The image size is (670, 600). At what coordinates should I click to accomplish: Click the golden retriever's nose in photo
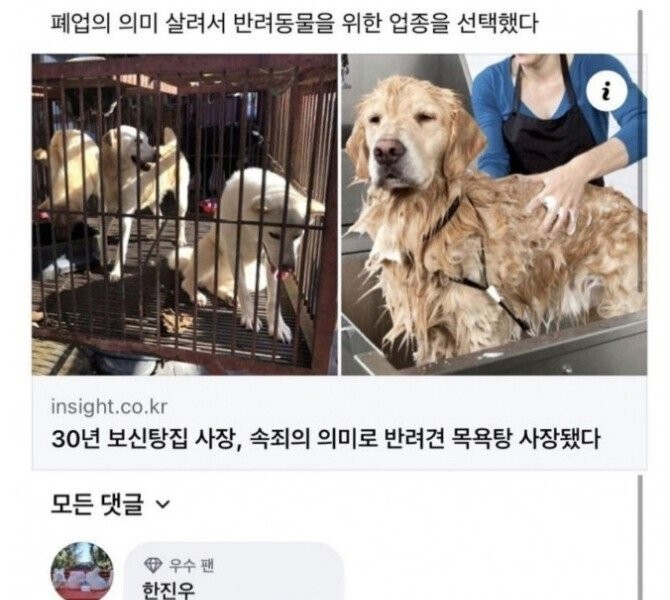pyautogui.click(x=388, y=151)
